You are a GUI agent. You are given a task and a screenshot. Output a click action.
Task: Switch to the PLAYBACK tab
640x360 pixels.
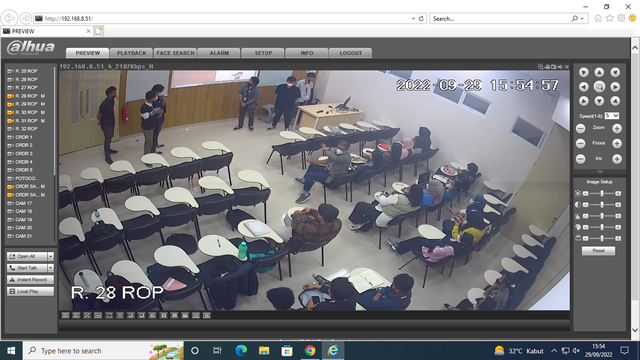coord(131,53)
